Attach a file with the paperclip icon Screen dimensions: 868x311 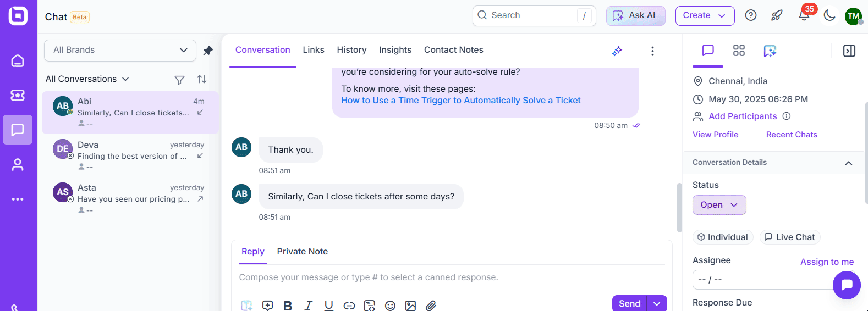(431, 306)
